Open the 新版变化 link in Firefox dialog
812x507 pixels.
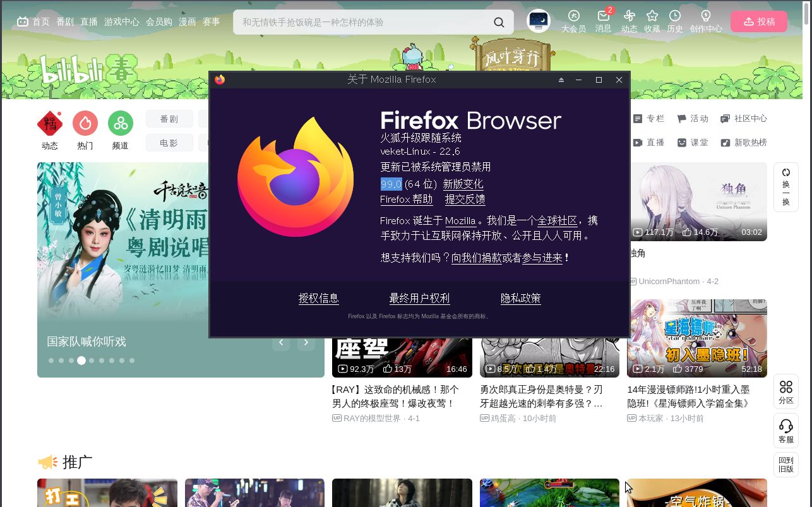click(463, 184)
